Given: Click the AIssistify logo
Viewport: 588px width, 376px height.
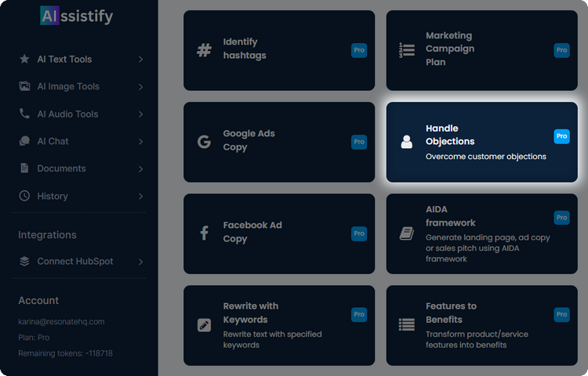Looking at the screenshot, I should pos(76,16).
